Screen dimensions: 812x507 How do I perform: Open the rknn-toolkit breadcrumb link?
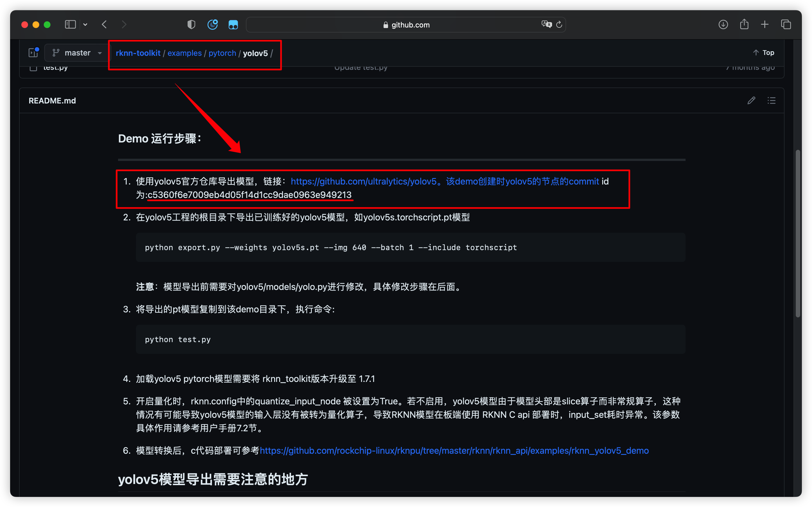click(x=138, y=53)
